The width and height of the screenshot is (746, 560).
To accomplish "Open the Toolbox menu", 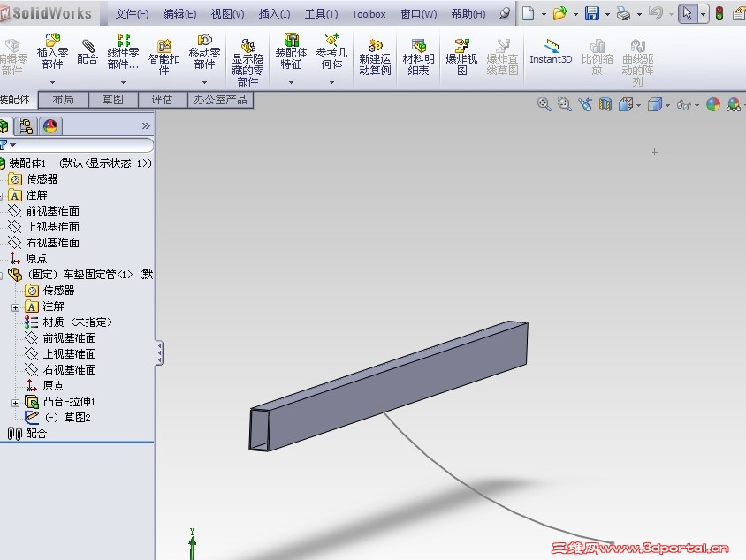I will click(369, 14).
